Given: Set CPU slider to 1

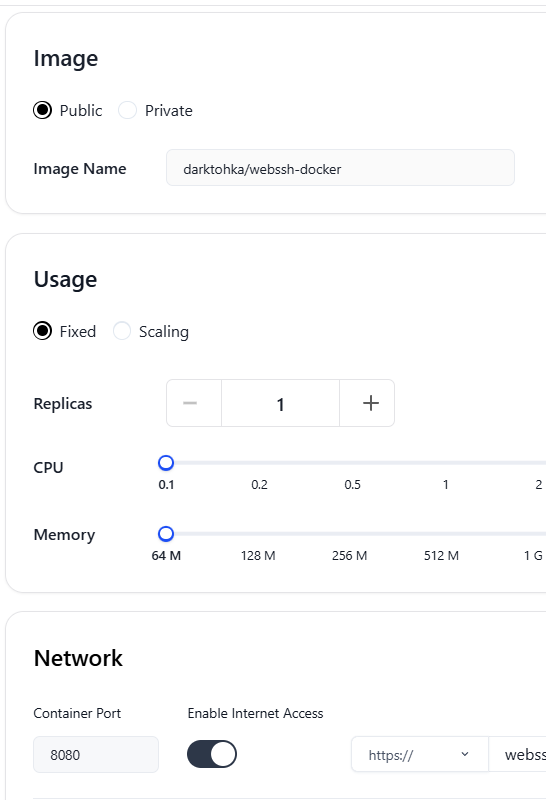Looking at the screenshot, I should coord(445,463).
